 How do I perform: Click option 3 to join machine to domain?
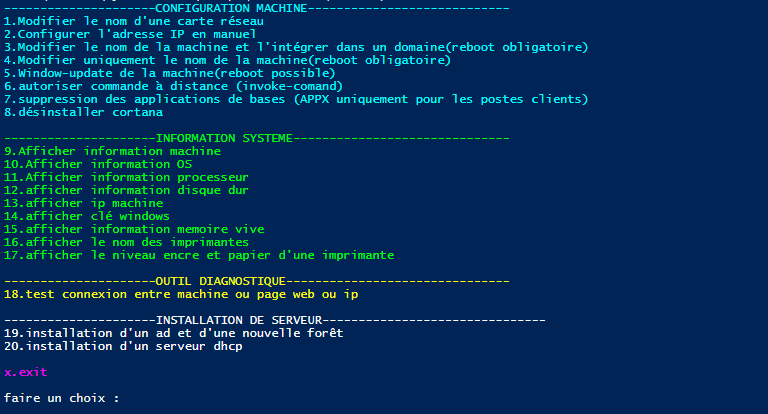point(295,47)
